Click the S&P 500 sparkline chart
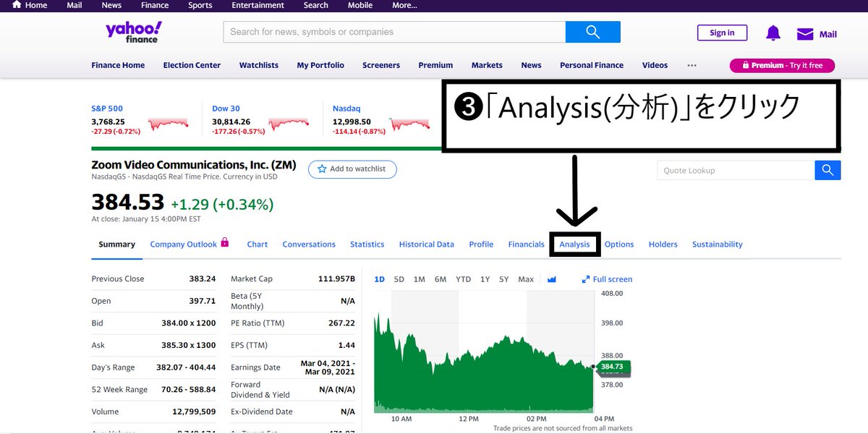This screenshot has height=434, width=868. (x=168, y=124)
